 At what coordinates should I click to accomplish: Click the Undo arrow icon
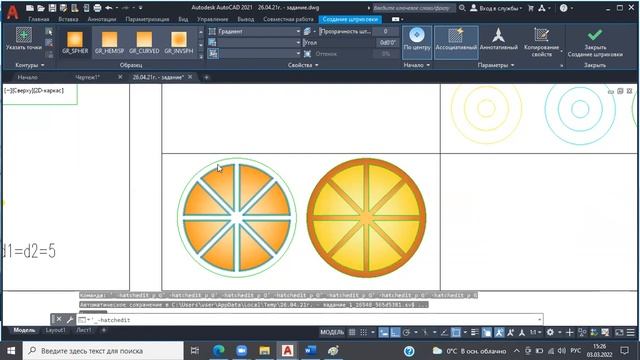109,8
